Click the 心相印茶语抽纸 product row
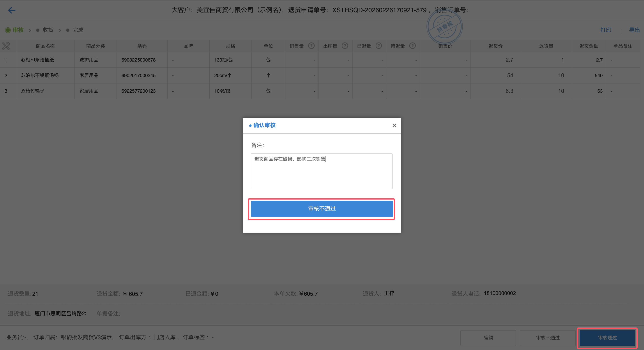This screenshot has width=644, height=350. pyautogui.click(x=37, y=60)
